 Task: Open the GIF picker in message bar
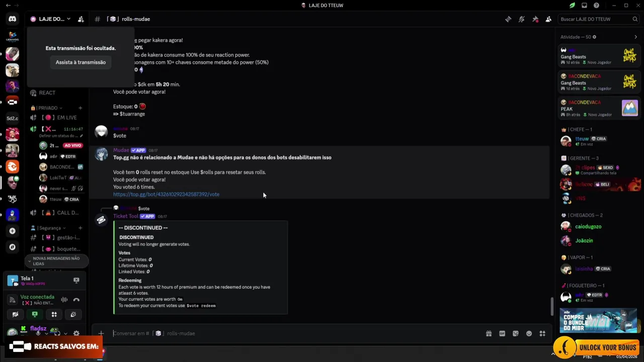(x=502, y=333)
